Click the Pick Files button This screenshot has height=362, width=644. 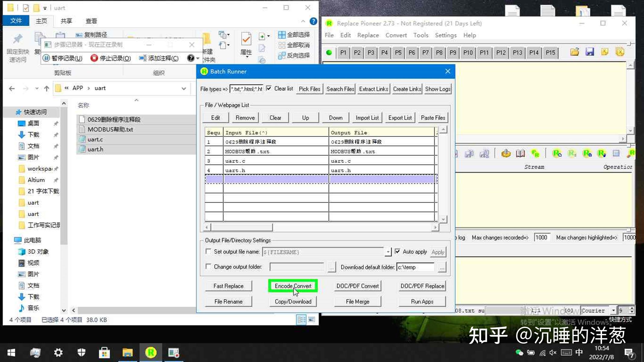[309, 89]
